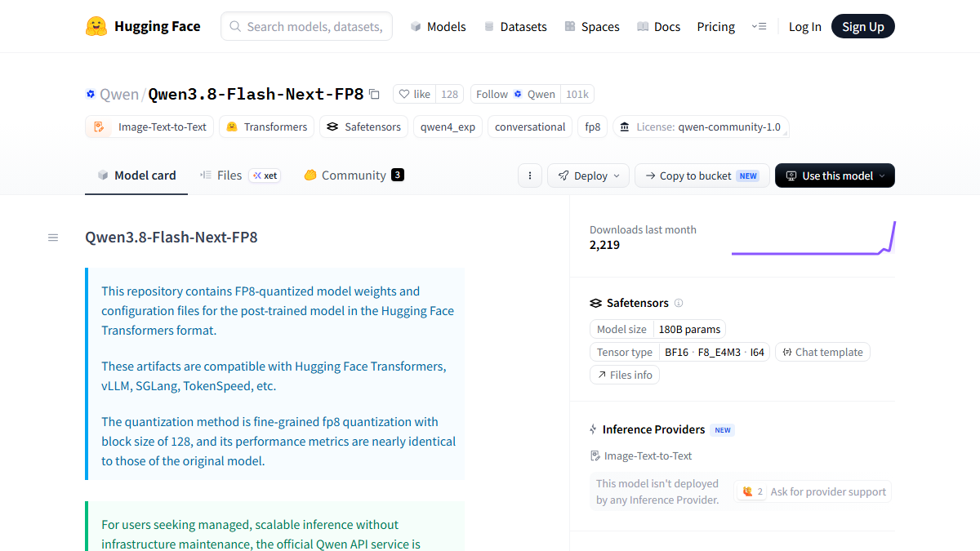
Task: Open the Image-Text-to-Text provider task link
Action: pyautogui.click(x=641, y=455)
